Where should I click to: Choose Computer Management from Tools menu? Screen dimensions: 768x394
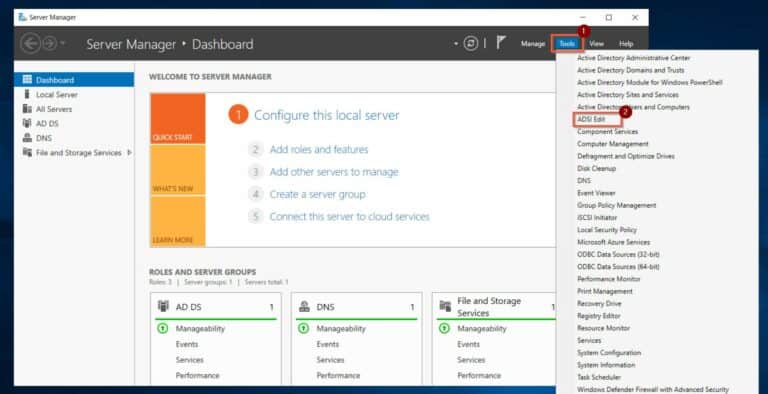point(612,144)
